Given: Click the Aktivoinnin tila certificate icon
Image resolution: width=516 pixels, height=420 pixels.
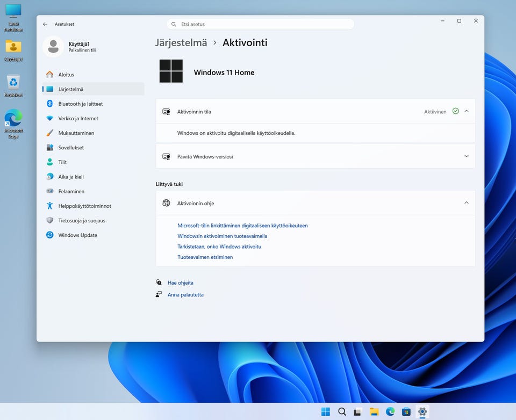Looking at the screenshot, I should point(167,112).
